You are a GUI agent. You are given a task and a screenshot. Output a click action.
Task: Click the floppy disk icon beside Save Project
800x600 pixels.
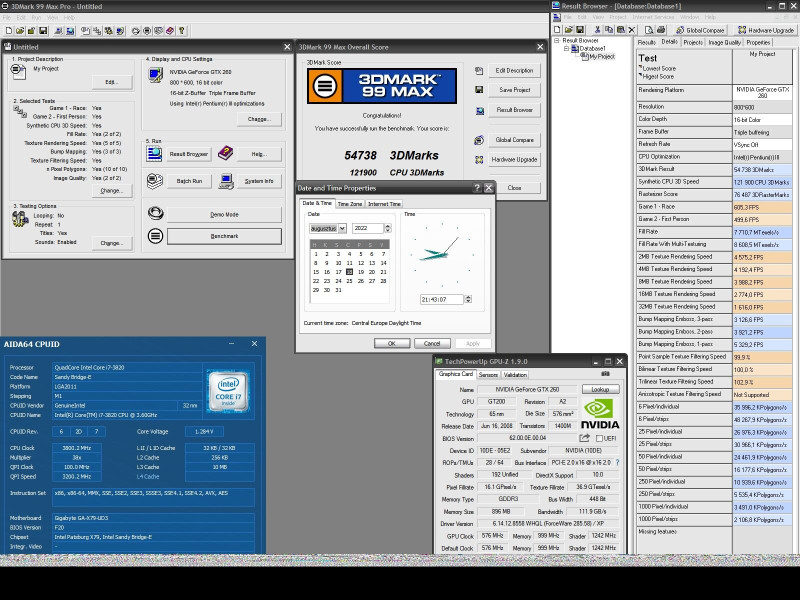(x=479, y=90)
